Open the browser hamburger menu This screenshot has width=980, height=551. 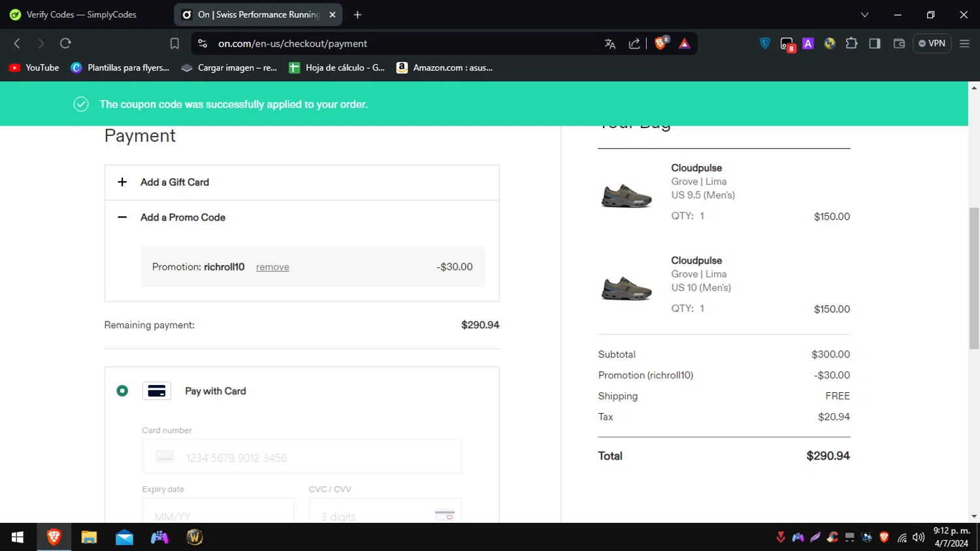pos(964,43)
